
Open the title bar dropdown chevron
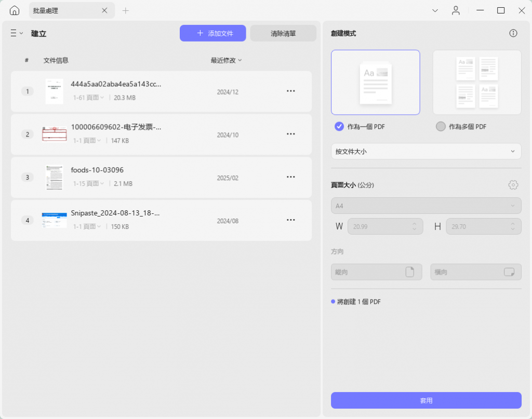[x=435, y=11]
